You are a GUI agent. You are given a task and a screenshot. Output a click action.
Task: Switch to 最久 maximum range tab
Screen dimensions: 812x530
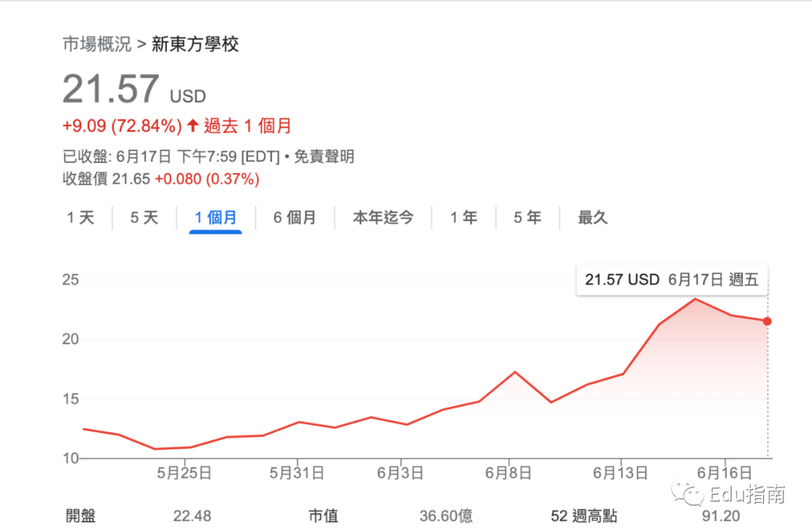coord(592,217)
